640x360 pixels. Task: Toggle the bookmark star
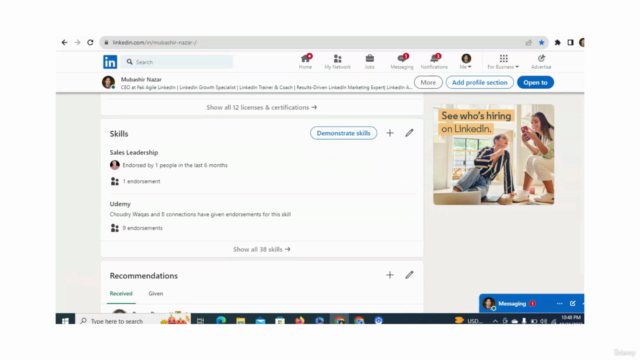pyautogui.click(x=542, y=42)
